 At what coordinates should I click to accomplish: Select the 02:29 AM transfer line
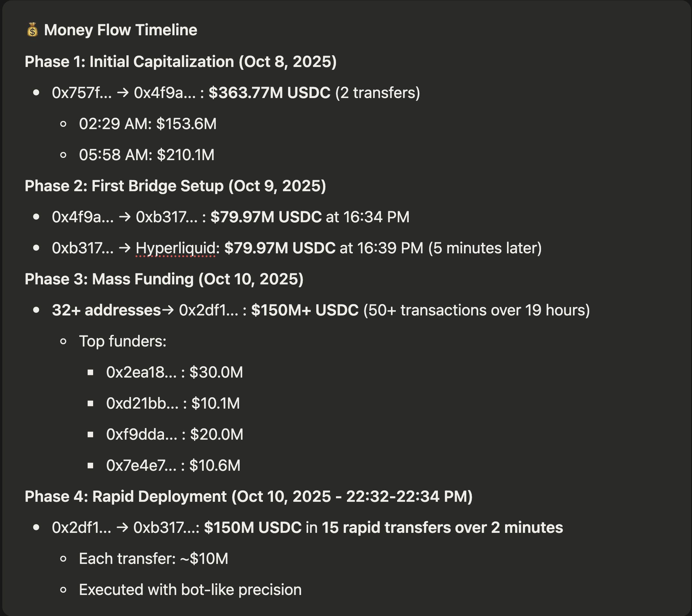pyautogui.click(x=147, y=124)
